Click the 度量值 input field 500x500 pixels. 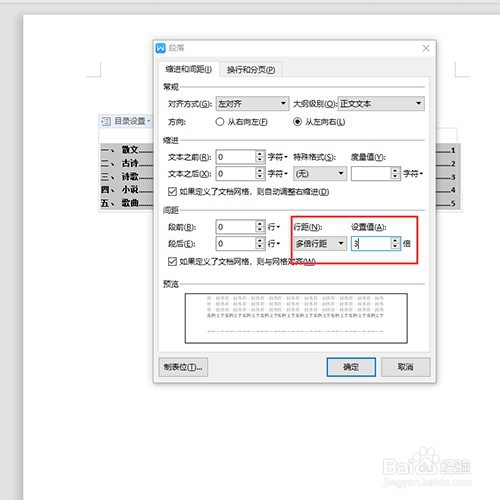click(x=371, y=173)
